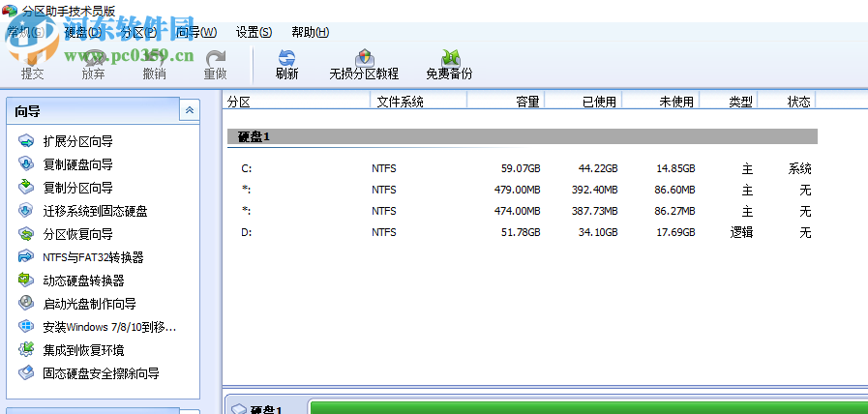Open the 硬盘(D) menu

[83, 32]
